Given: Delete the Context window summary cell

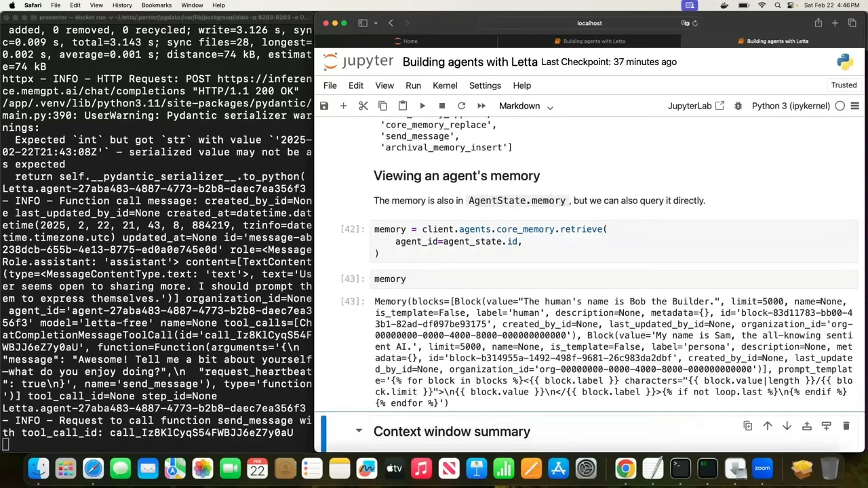Looking at the screenshot, I should (x=846, y=426).
